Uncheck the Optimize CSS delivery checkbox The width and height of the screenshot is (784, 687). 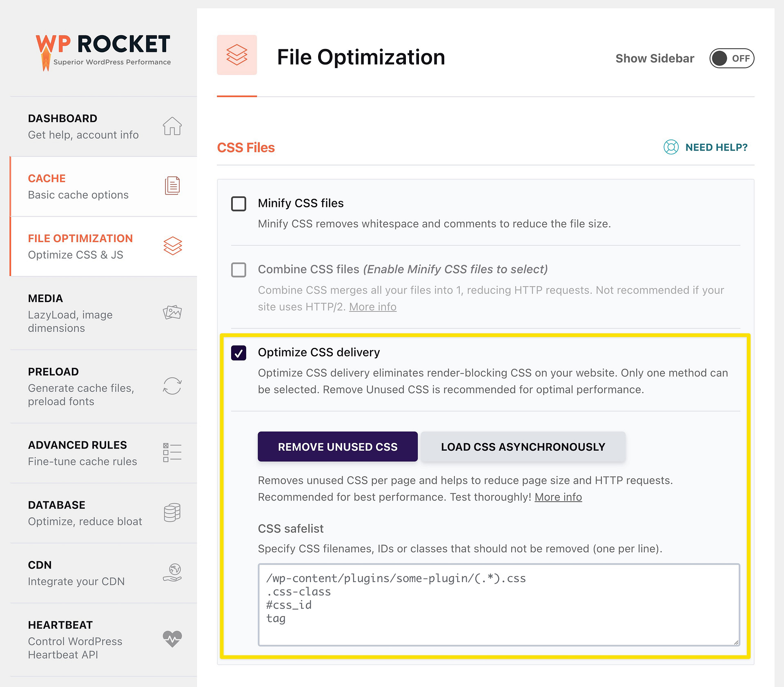click(x=238, y=353)
